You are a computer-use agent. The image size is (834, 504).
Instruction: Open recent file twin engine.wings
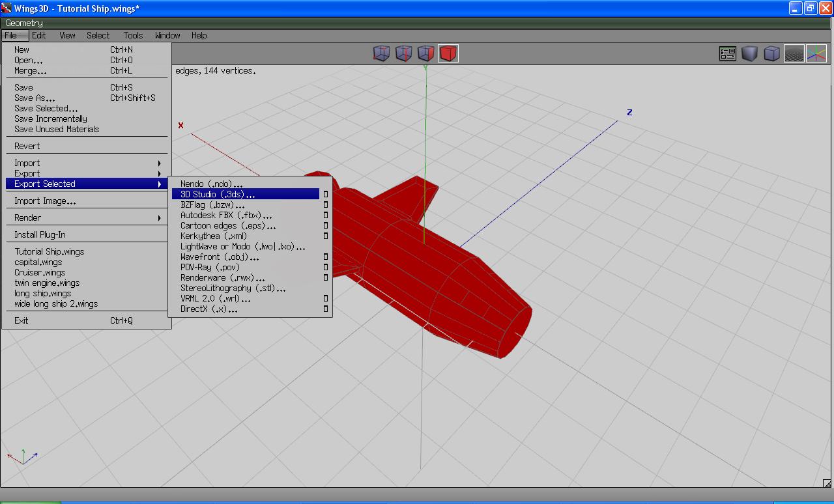click(x=47, y=283)
